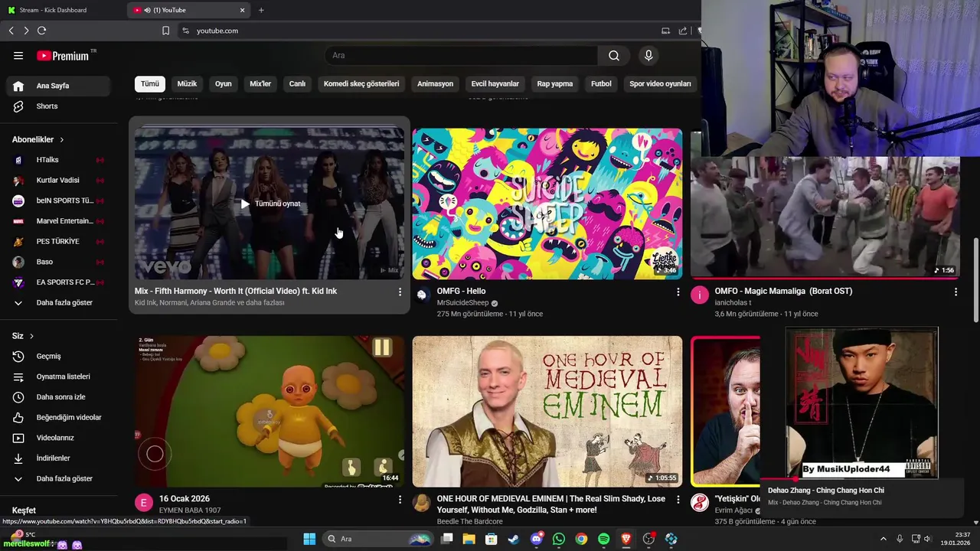
Task: Open Windows Start menu
Action: 309,539
